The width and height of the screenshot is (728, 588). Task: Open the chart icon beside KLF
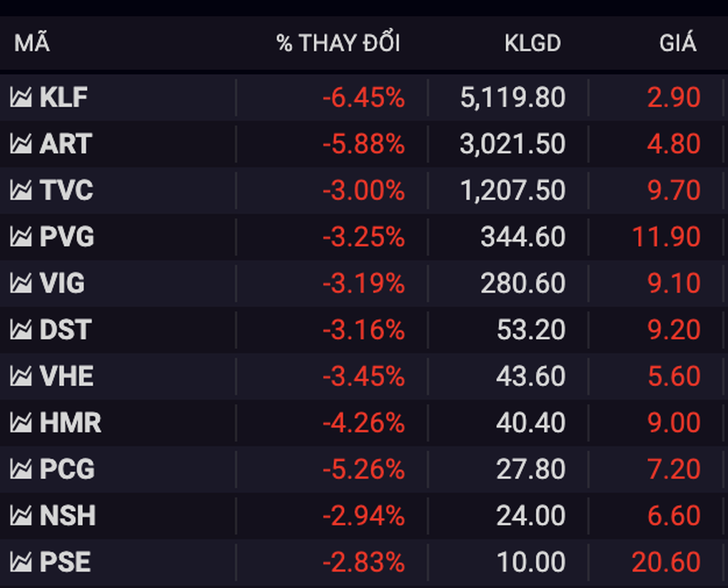point(21,97)
